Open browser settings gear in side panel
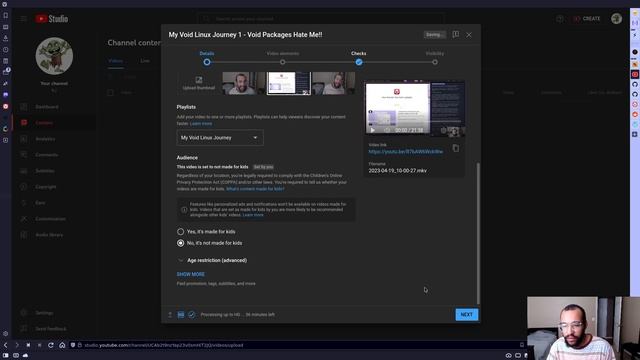Image resolution: width=640 pixels, height=360 pixels. [5, 333]
